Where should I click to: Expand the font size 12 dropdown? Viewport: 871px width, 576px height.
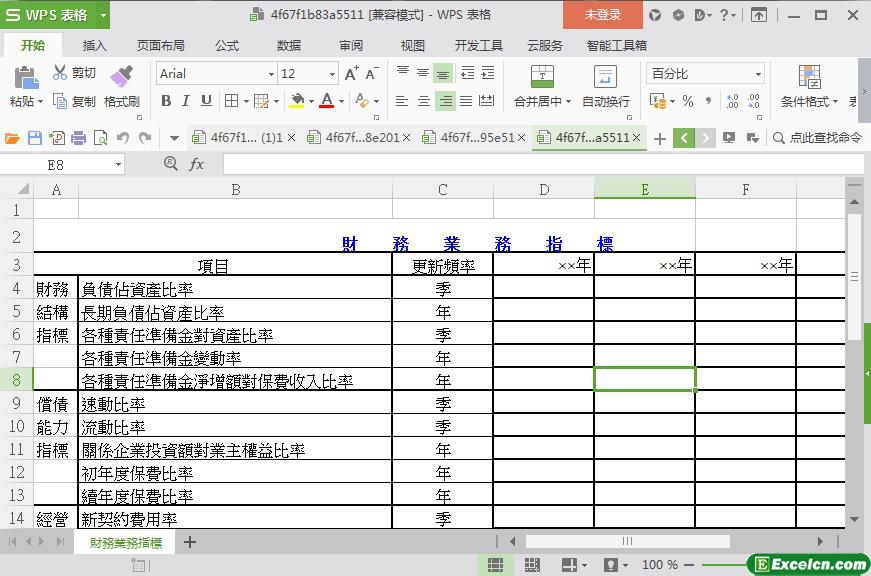(x=332, y=74)
